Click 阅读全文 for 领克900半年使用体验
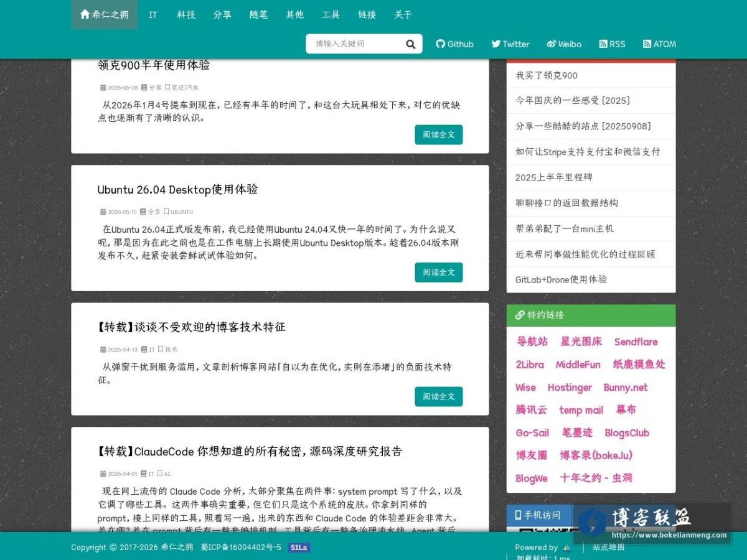This screenshot has width=747, height=560. coord(439,134)
